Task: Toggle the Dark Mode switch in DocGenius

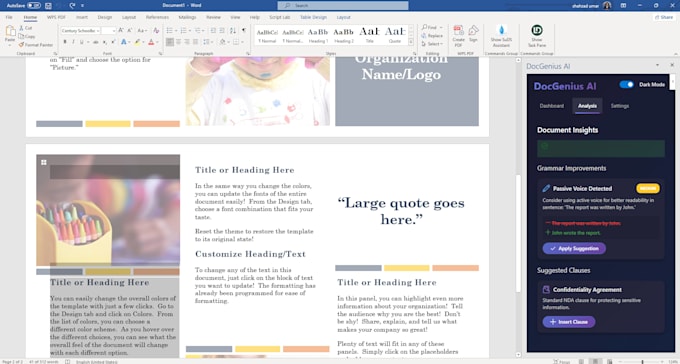Action: 626,85
